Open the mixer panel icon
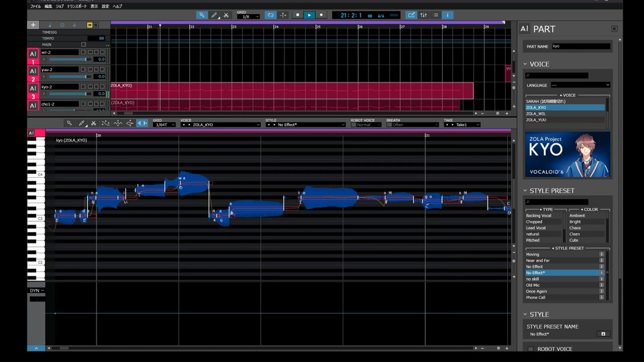 click(423, 15)
